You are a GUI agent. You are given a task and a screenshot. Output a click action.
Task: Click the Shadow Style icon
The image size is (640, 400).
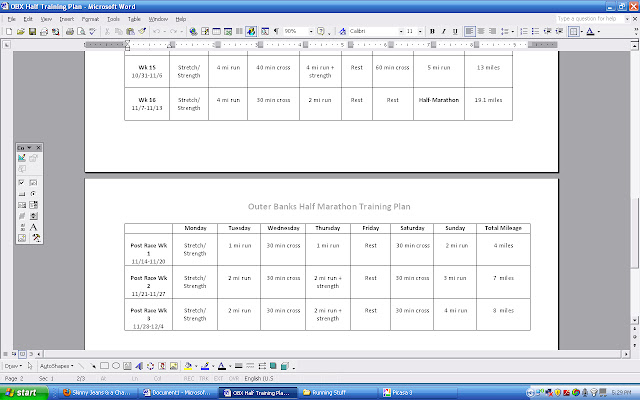(x=273, y=366)
